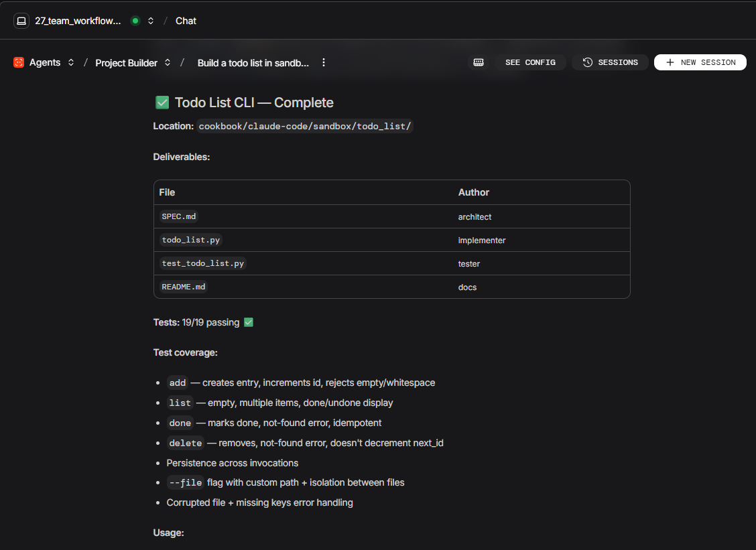Click the 27_team_workflow... workspace name

78,21
